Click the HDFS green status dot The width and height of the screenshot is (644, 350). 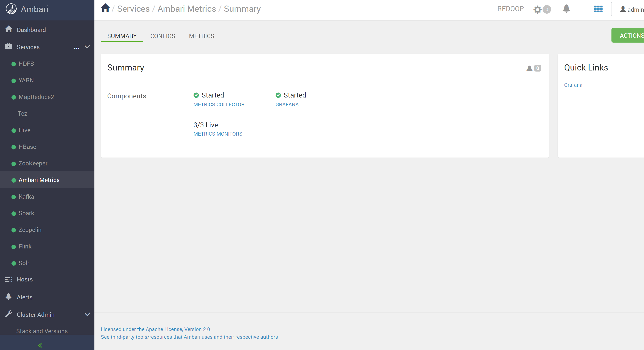coord(14,64)
